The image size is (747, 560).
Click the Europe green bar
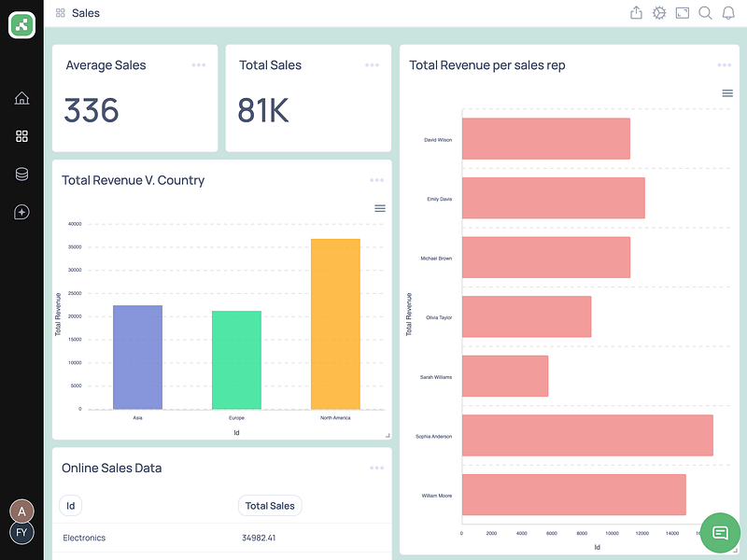point(237,360)
